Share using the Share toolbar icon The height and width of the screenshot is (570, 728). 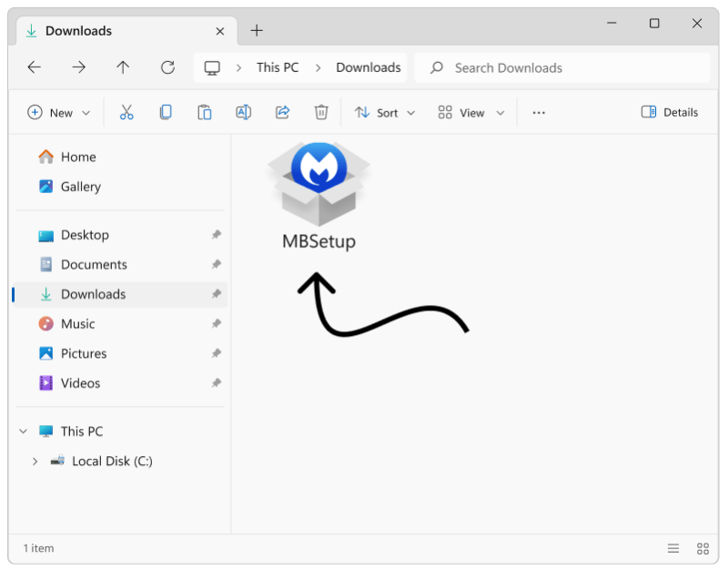pyautogui.click(x=281, y=111)
